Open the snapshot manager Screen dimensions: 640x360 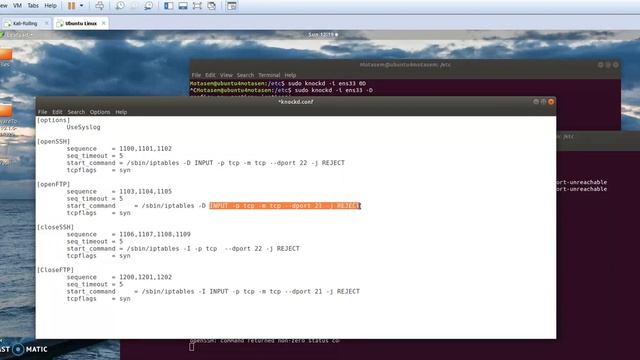pyautogui.click(x=149, y=6)
